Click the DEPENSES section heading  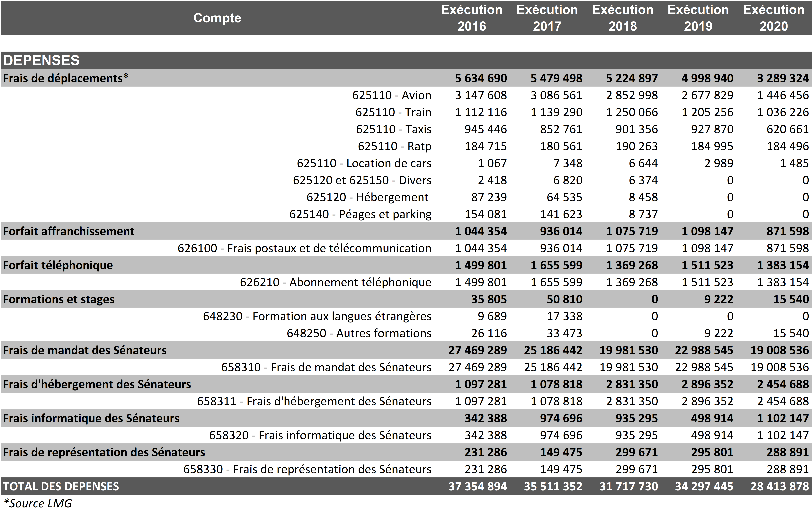coord(41,60)
